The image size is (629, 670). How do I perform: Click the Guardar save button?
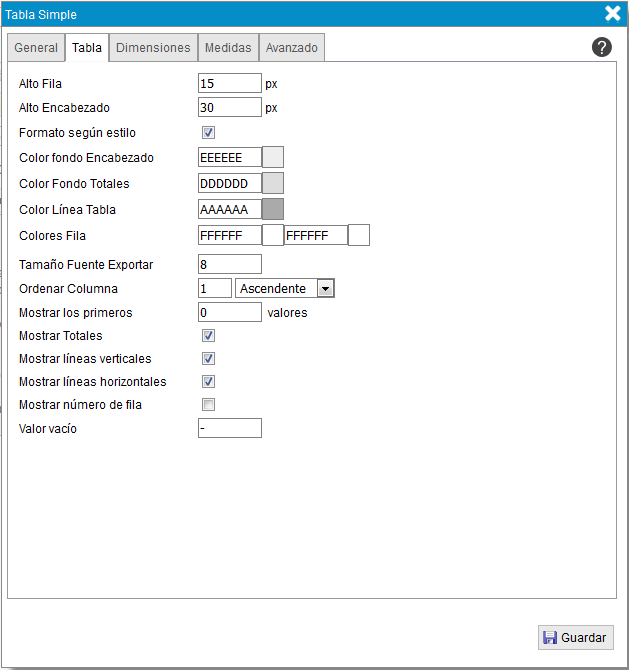576,638
